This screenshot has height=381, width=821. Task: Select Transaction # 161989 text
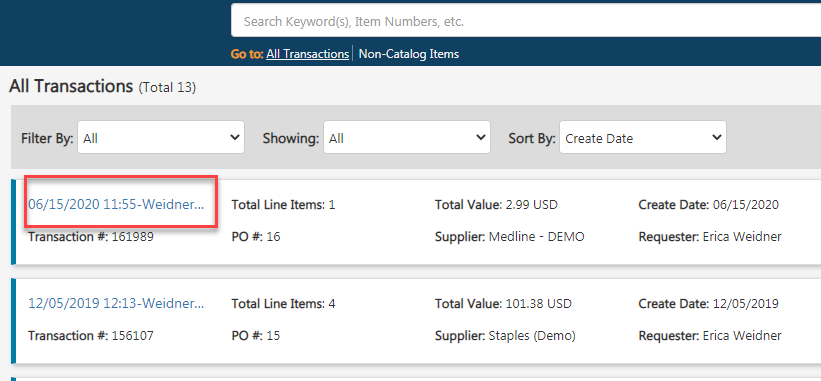(91, 237)
